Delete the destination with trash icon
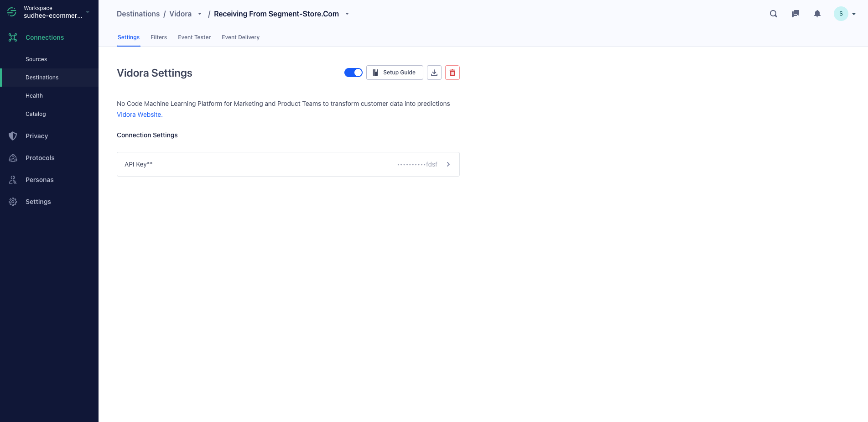868x422 pixels. pyautogui.click(x=452, y=73)
